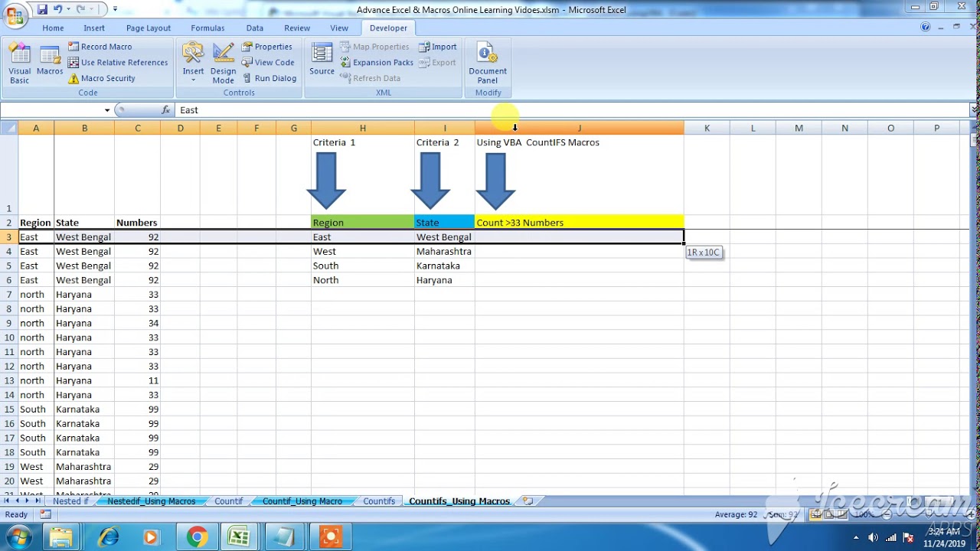980x551 pixels.
Task: Click View Code
Action: (x=268, y=63)
